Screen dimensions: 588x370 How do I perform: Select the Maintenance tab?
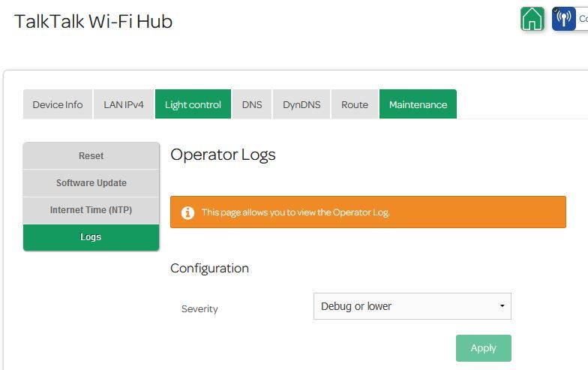[x=418, y=104]
